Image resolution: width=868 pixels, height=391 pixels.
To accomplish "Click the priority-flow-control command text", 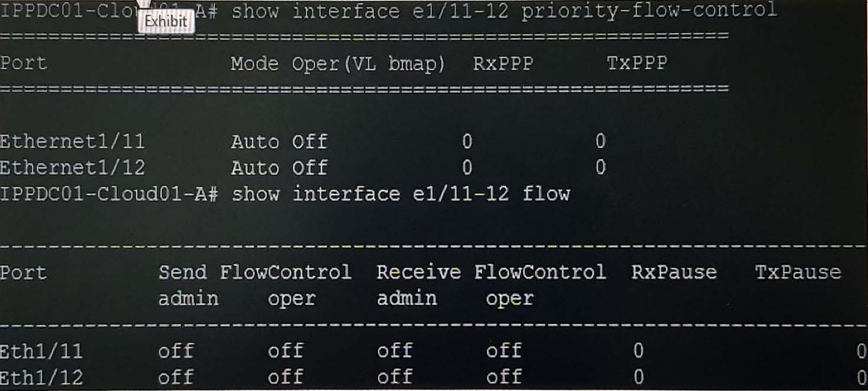I will click(x=649, y=10).
